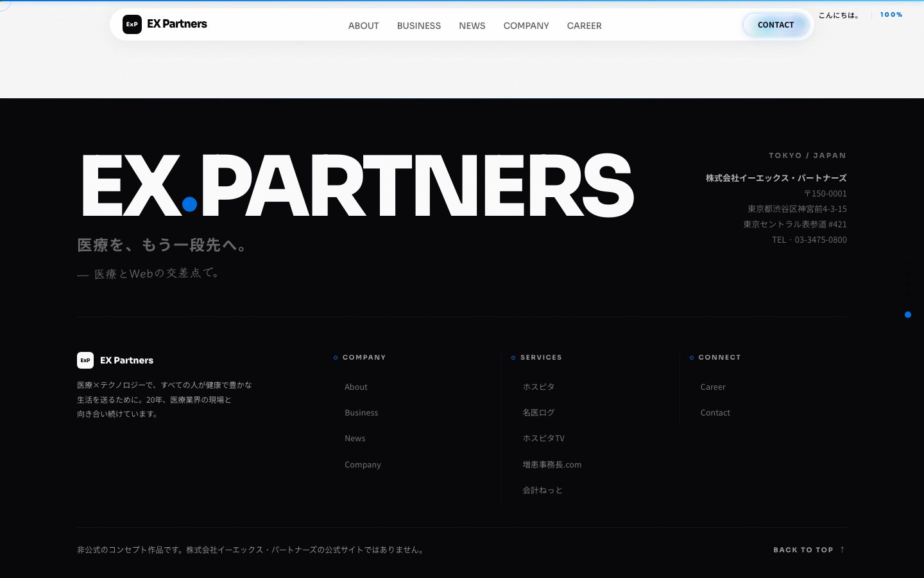Click the 100% scroll progress indicator
This screenshot has width=924, height=578.
pyautogui.click(x=891, y=15)
